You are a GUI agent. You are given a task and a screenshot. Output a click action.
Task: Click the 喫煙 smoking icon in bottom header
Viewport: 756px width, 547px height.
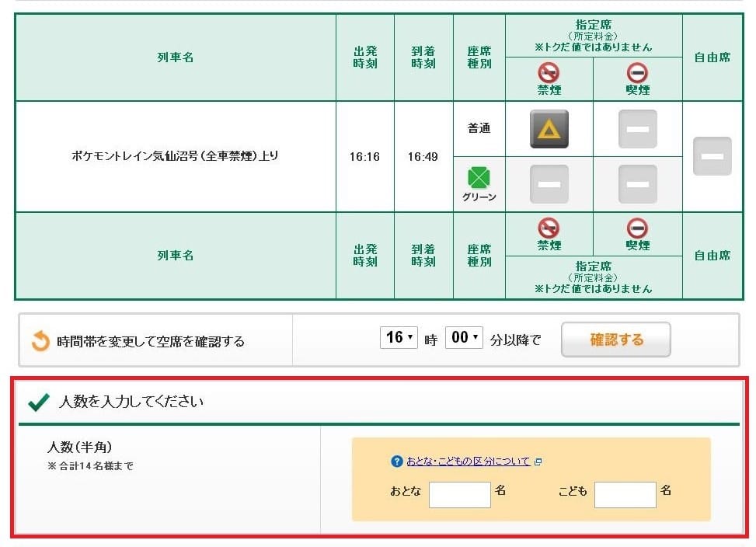637,228
